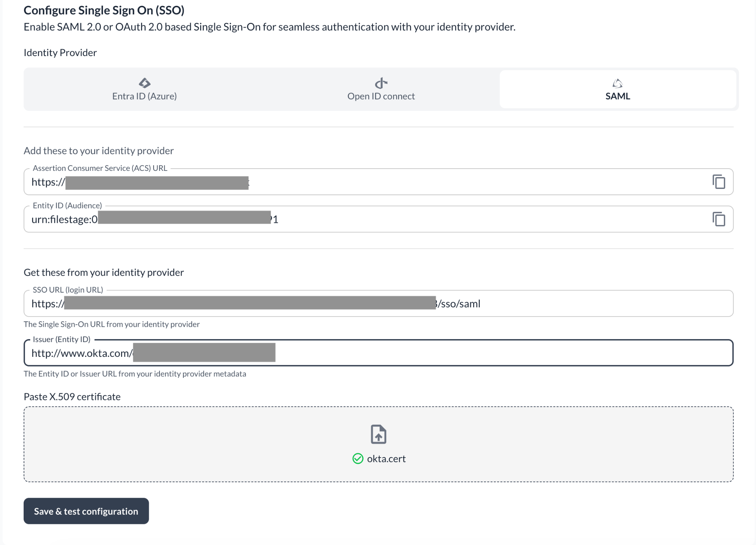This screenshot has width=756, height=545.
Task: Click Save & test configuration button
Action: [x=86, y=511]
